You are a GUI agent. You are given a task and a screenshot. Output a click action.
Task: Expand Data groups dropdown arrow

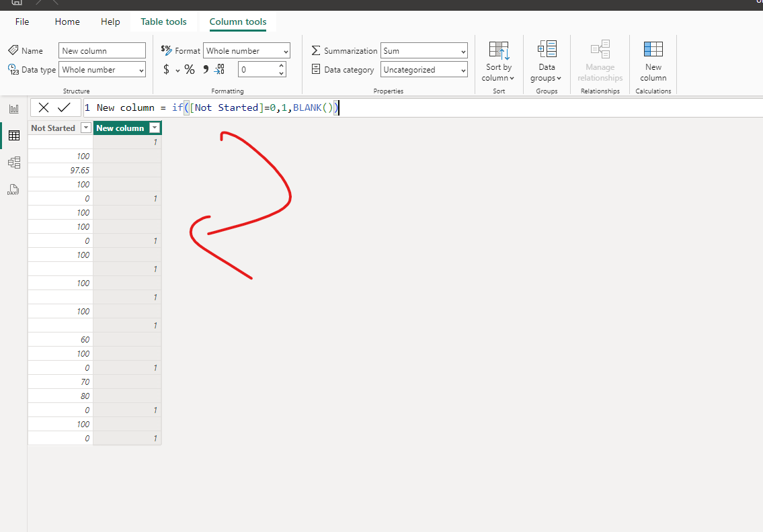point(559,79)
